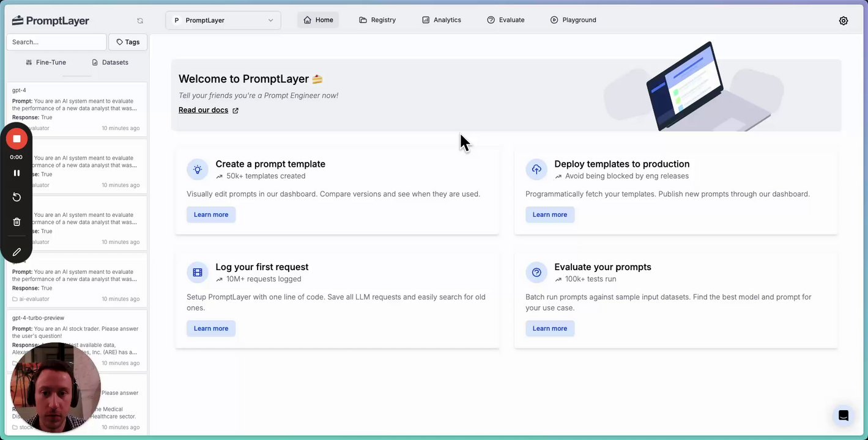The width and height of the screenshot is (868, 440).
Task: Click the PromptLayer logo
Action: click(51, 21)
